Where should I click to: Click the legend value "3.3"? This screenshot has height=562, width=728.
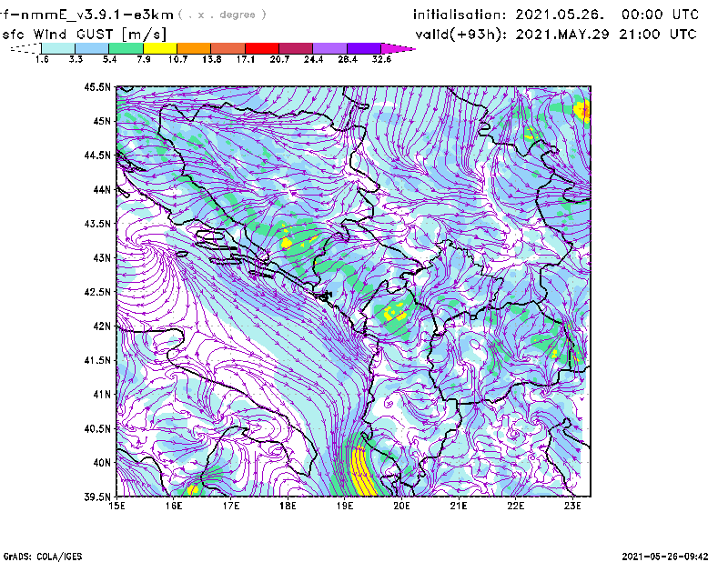(76, 59)
